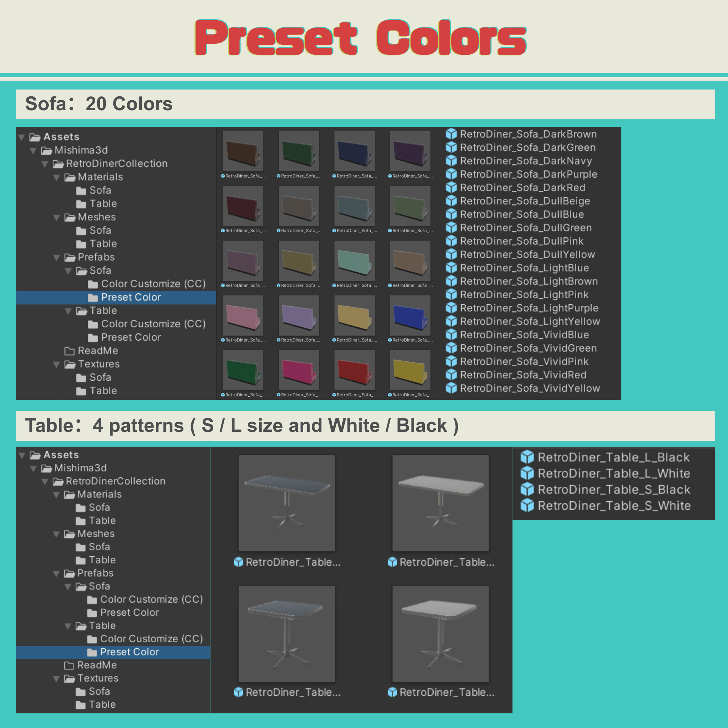Click the ReadMe folder icon in upper tree
This screenshot has height=728, width=728.
tap(69, 351)
